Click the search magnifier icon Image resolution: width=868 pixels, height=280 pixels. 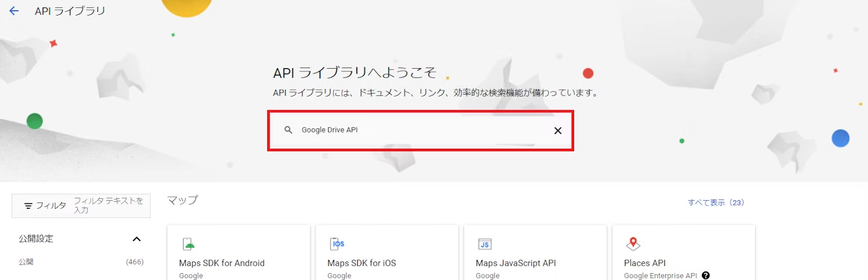click(x=288, y=130)
